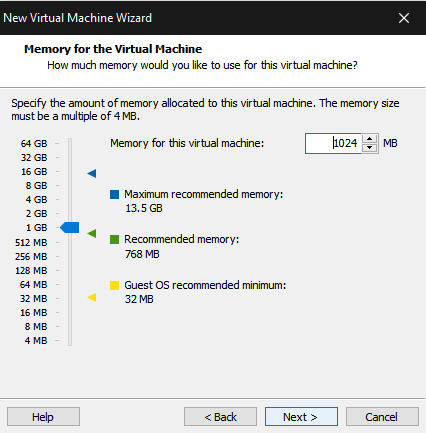426x433 pixels.
Task: Click inside the memory MB input field
Action: 333,143
